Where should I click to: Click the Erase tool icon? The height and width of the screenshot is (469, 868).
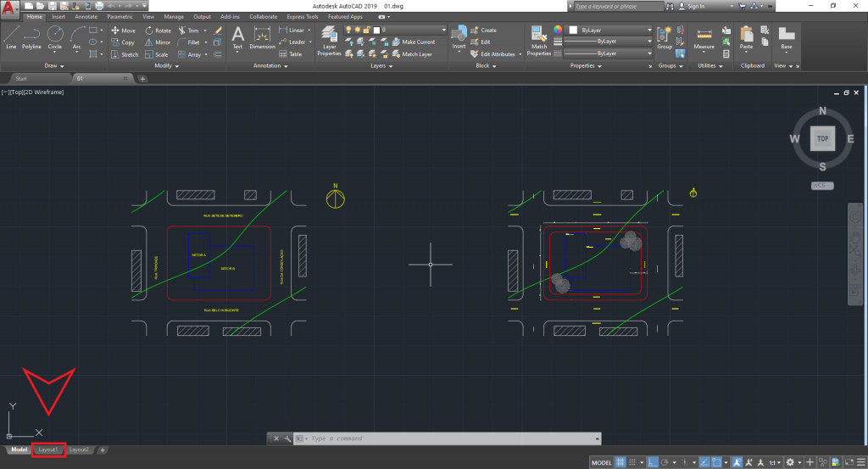218,31
